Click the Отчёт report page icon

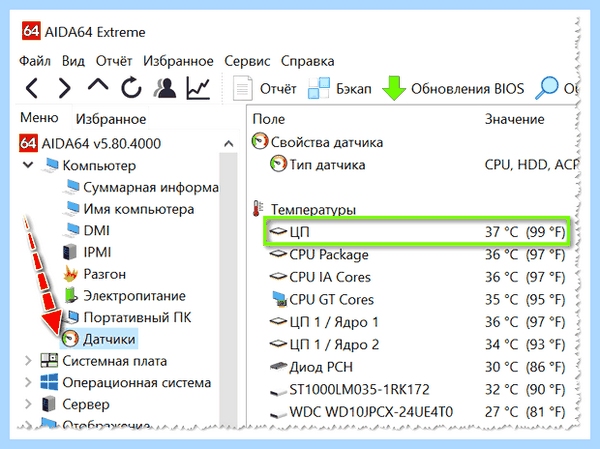243,88
